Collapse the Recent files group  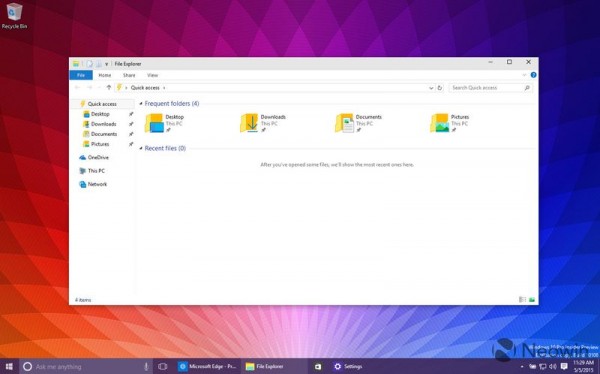[141, 149]
